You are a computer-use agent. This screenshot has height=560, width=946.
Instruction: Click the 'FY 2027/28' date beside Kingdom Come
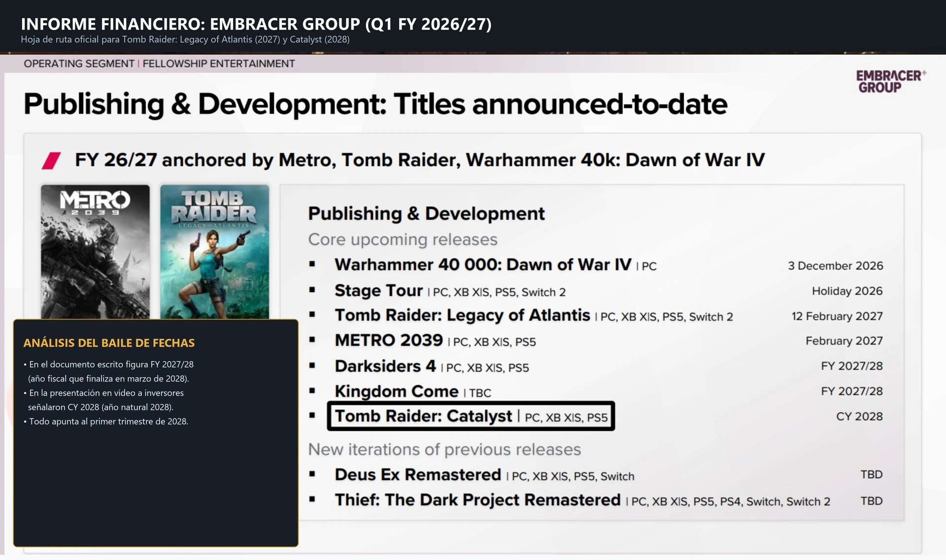[x=851, y=391]
